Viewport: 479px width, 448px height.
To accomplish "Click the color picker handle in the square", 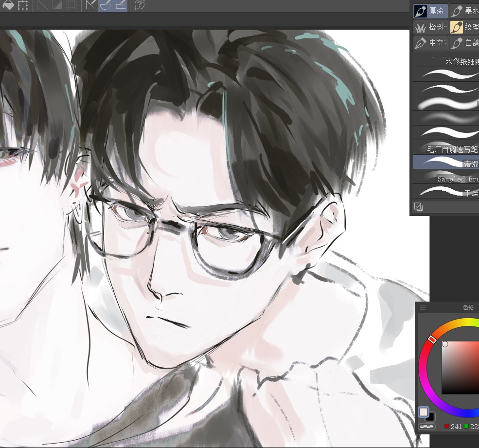I will (445, 344).
